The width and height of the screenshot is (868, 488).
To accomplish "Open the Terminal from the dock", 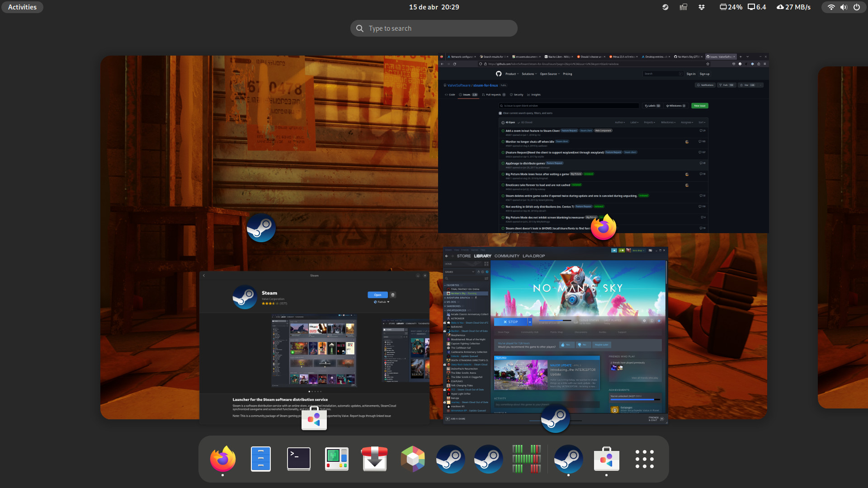I will pos(299,459).
